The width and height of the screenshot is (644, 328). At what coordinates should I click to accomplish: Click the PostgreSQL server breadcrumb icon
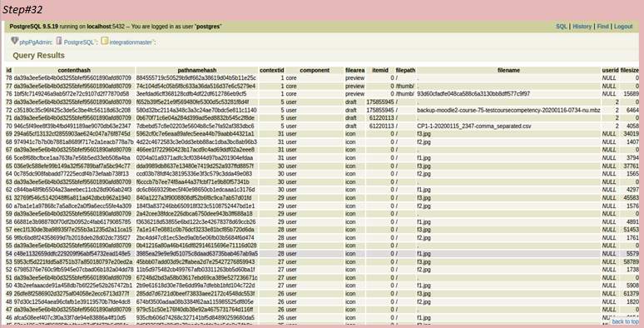click(x=59, y=41)
